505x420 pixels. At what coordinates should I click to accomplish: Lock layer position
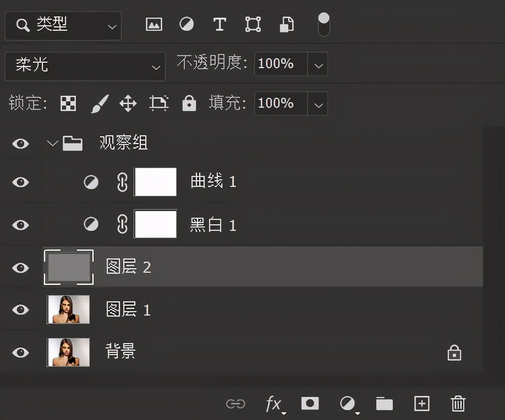click(128, 103)
